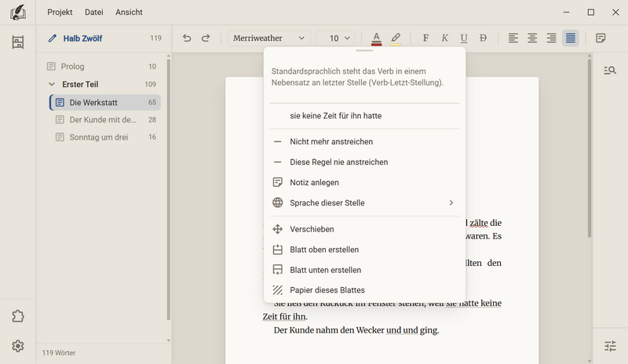Click the globe icon next to Sprache
The height and width of the screenshot is (364, 628).
click(278, 202)
